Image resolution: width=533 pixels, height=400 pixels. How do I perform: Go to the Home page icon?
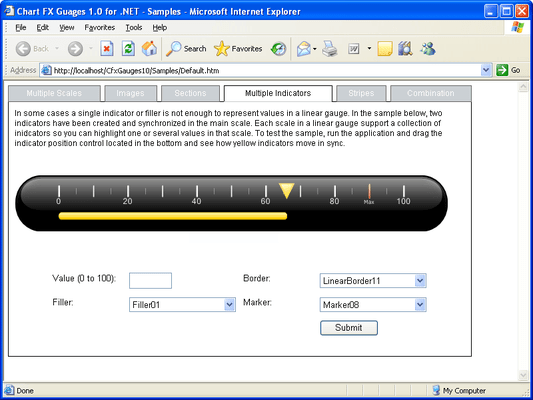click(149, 49)
